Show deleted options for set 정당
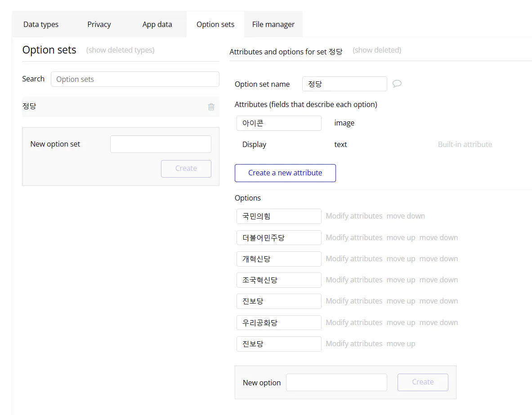 point(377,50)
